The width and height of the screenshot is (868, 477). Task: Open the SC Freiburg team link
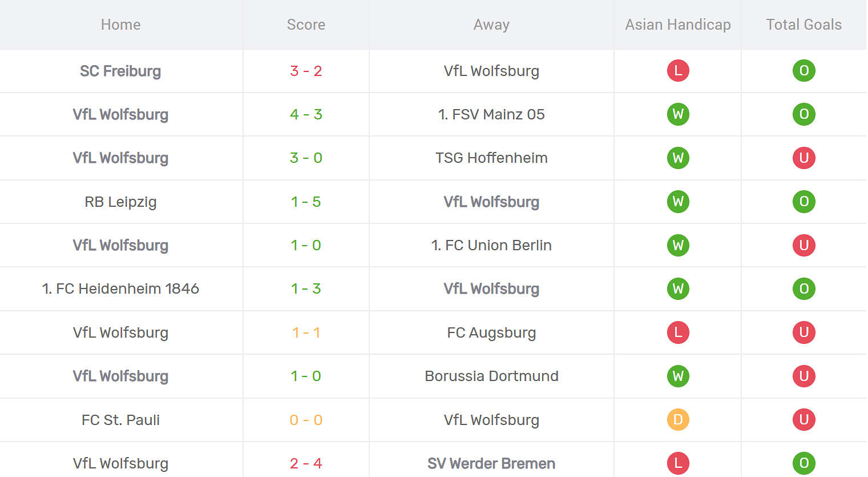coord(120,71)
